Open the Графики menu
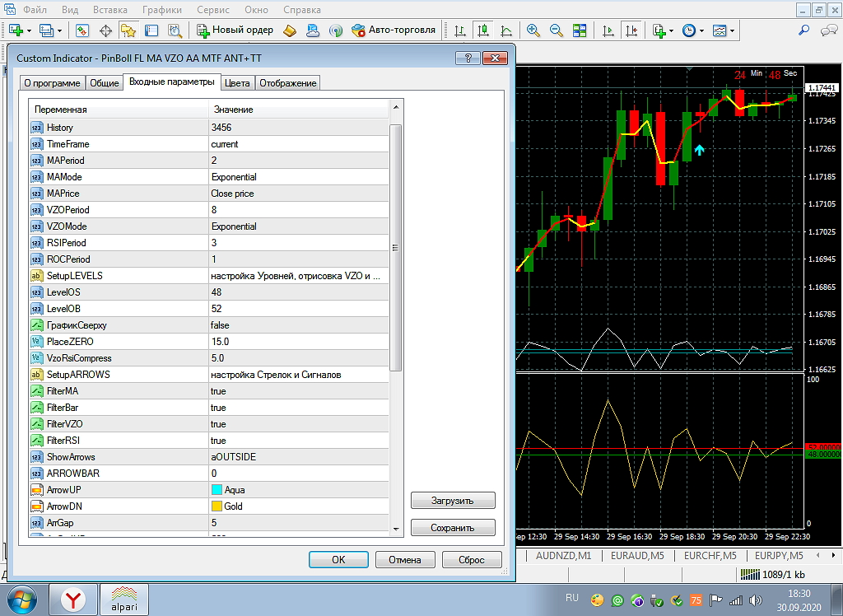This screenshot has height=616, width=843. coord(162,10)
